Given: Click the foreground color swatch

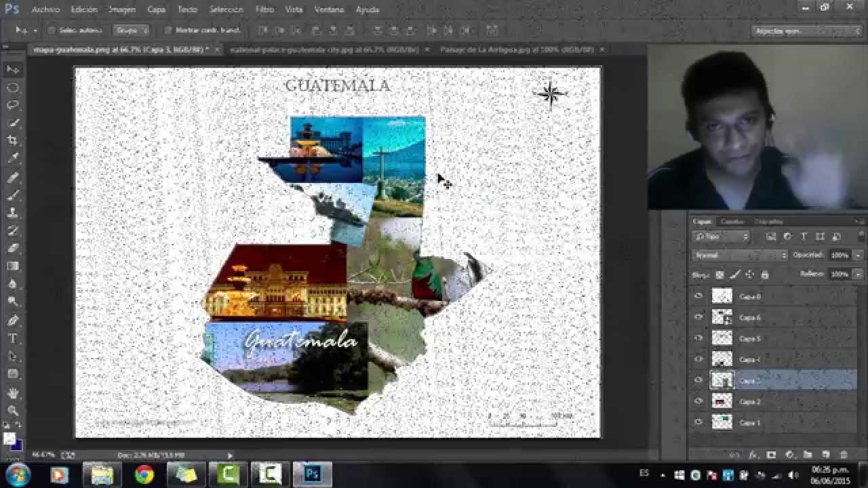Looking at the screenshot, I should [9, 439].
